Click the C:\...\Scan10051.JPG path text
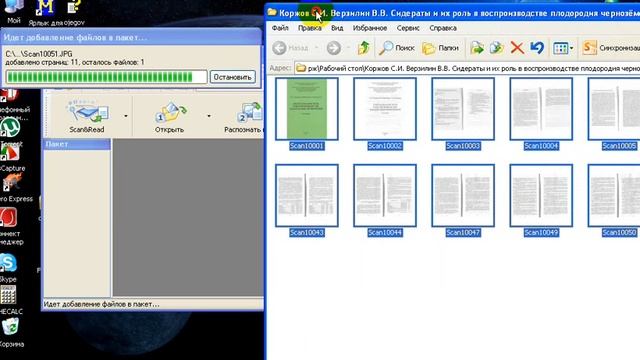 39,54
